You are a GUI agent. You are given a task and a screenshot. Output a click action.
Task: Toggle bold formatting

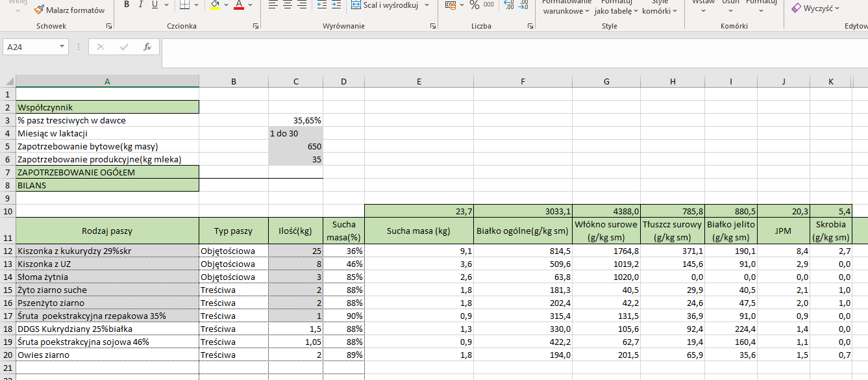pos(126,5)
